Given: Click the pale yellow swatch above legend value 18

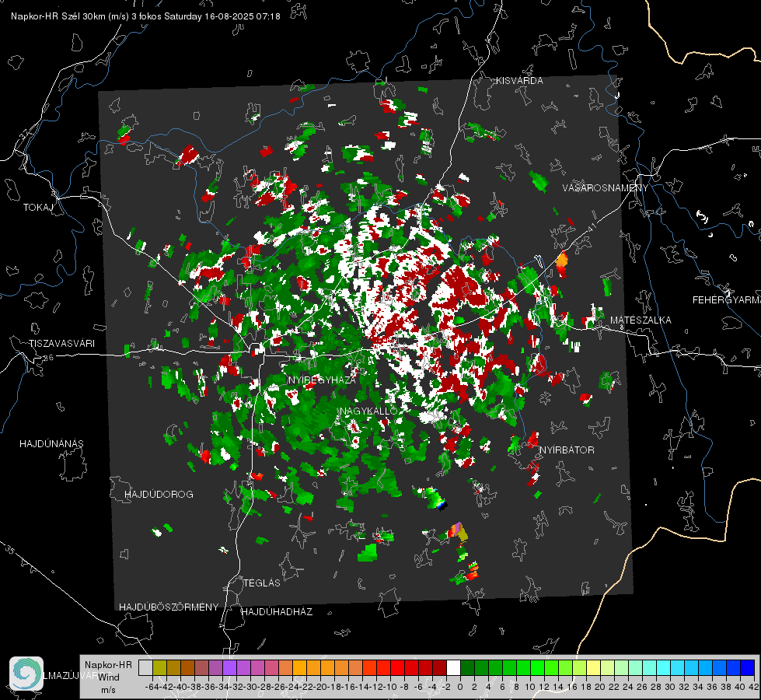Looking at the screenshot, I should point(594,667).
